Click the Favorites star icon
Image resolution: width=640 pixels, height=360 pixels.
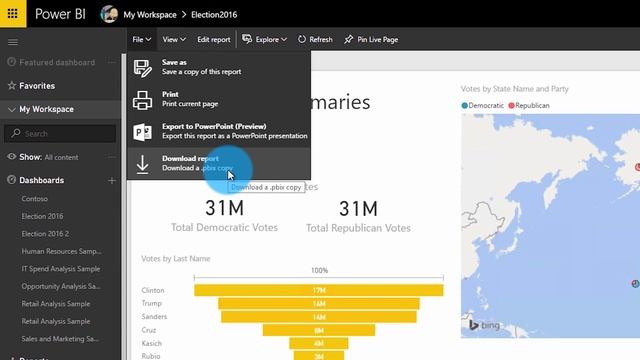coord(12,86)
